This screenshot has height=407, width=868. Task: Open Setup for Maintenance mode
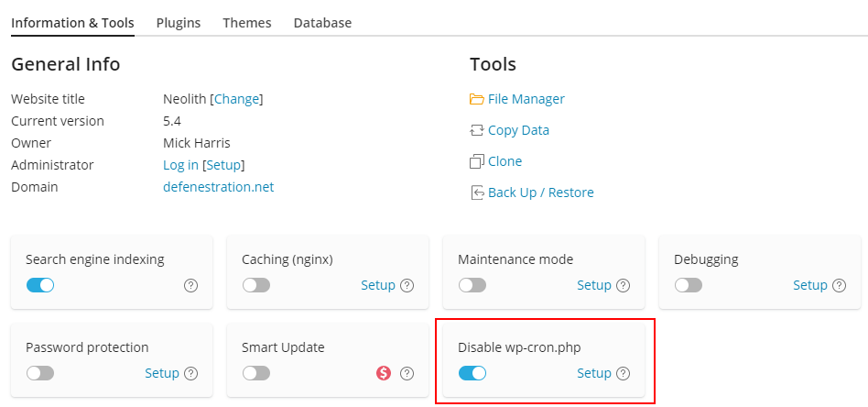pos(594,286)
